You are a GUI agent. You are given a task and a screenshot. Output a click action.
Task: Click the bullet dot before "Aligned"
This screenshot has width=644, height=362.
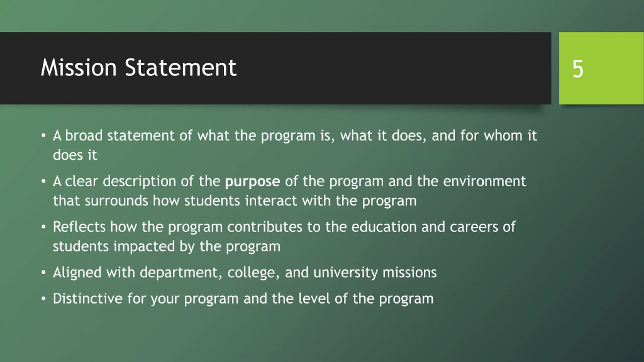44,273
